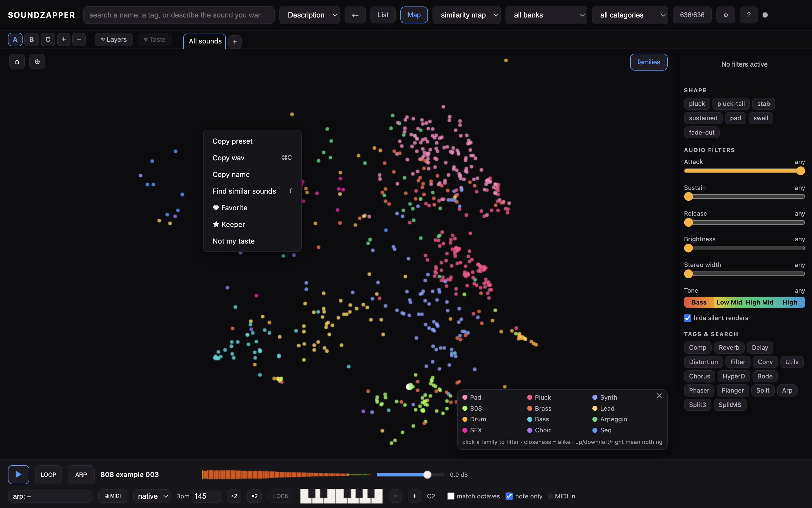Add a slot with plus after C
Screen dimensions: 812x508
[x=63, y=40]
